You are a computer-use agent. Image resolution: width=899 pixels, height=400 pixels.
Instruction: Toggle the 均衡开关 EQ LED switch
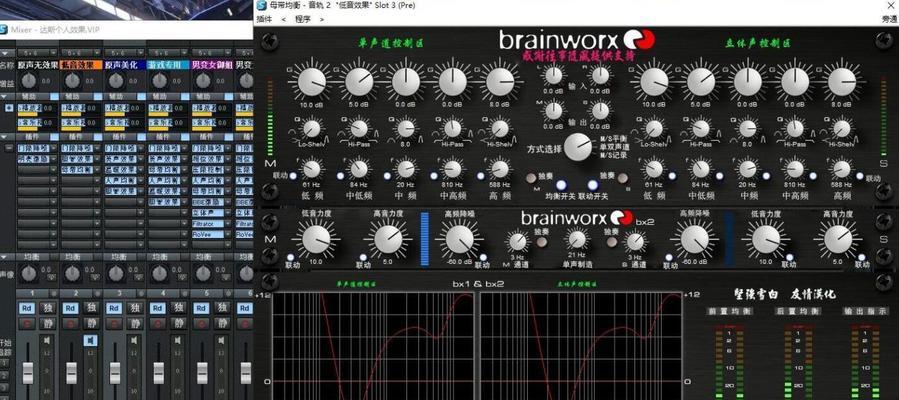pyautogui.click(x=561, y=185)
